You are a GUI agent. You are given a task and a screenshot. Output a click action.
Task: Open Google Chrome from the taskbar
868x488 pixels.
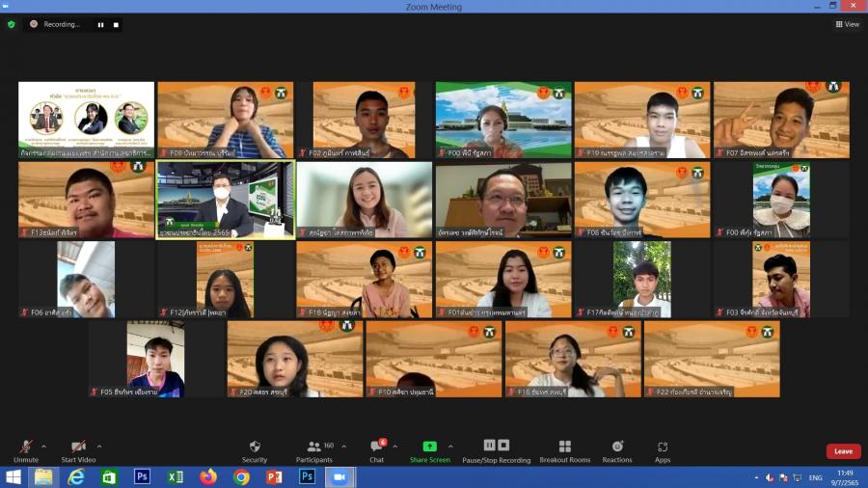241,477
